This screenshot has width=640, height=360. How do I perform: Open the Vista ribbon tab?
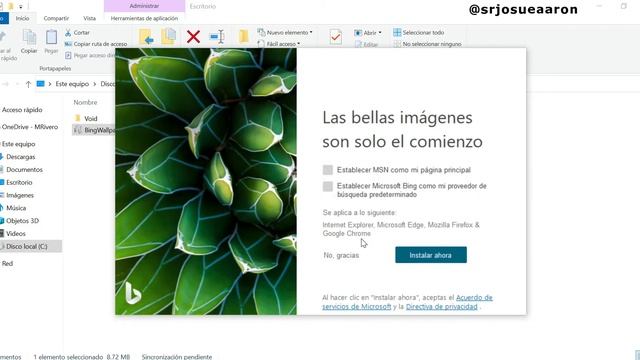click(89, 18)
